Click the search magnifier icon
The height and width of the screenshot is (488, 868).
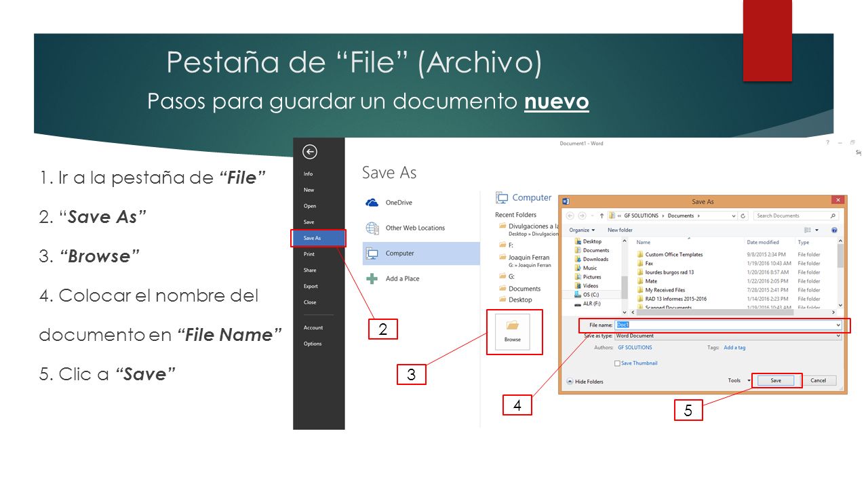coord(833,216)
